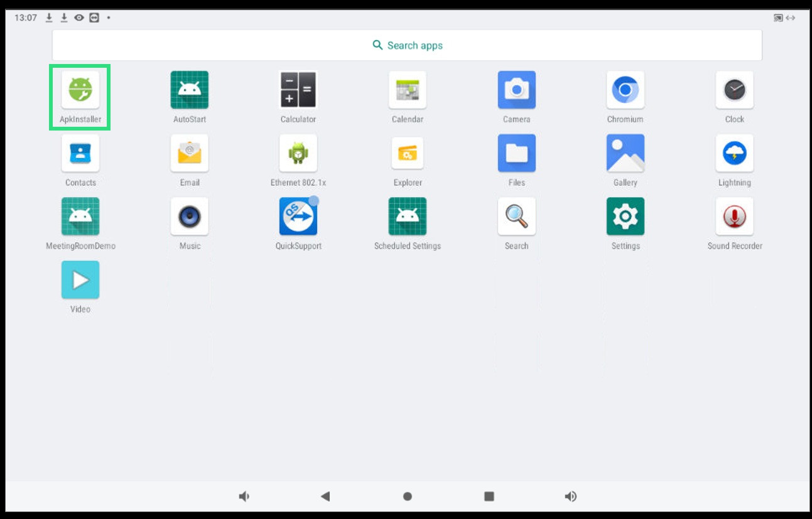Open the Video app
This screenshot has height=519, width=812.
tap(80, 280)
